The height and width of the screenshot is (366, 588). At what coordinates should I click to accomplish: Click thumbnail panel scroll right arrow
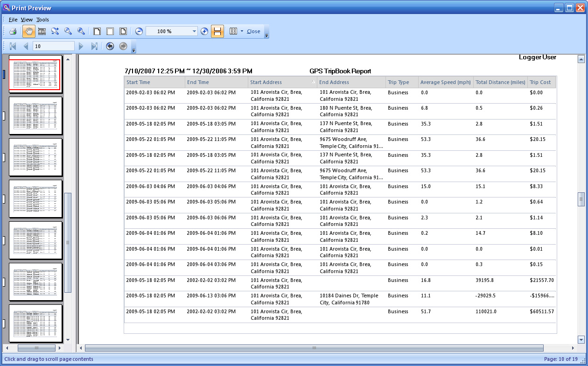pyautogui.click(x=59, y=348)
